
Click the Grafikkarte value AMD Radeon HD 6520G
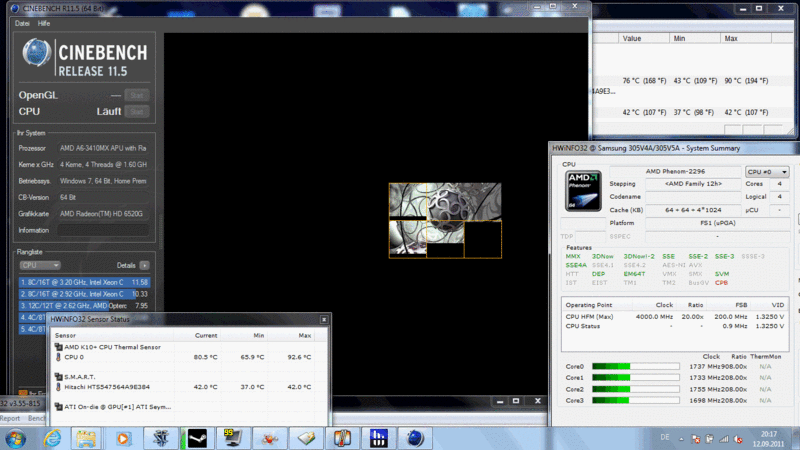(x=104, y=214)
